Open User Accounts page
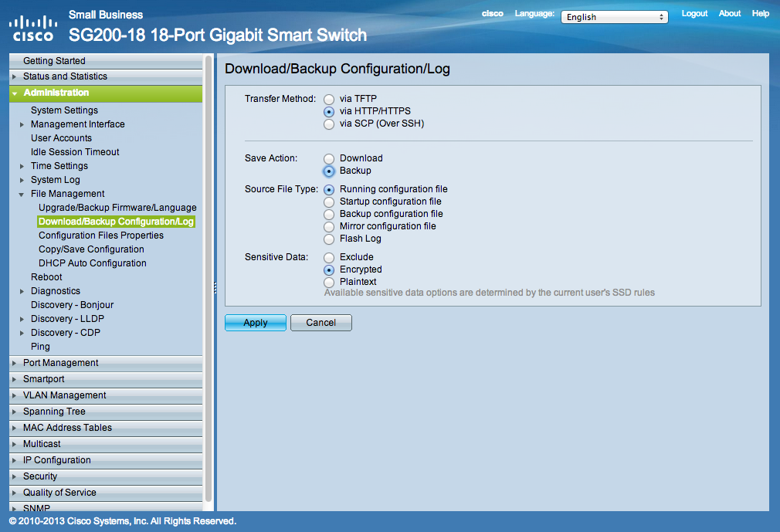780x532 pixels. 61,137
